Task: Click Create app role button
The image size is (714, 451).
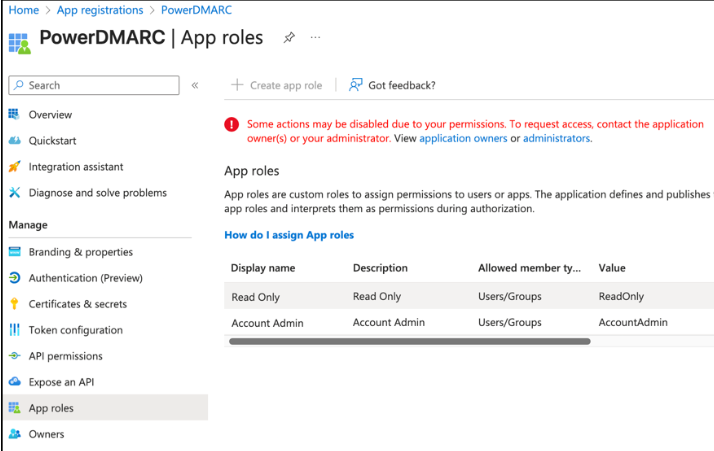Action: (276, 85)
